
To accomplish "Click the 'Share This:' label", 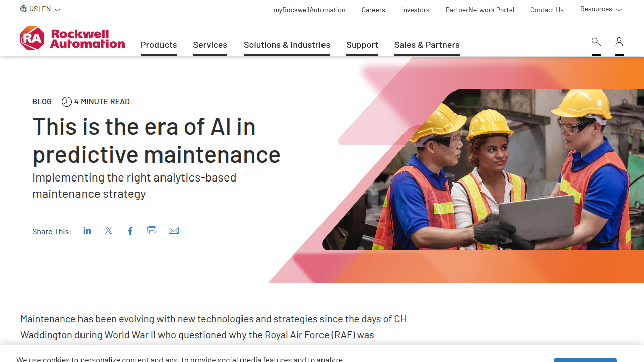I will pyautogui.click(x=52, y=231).
